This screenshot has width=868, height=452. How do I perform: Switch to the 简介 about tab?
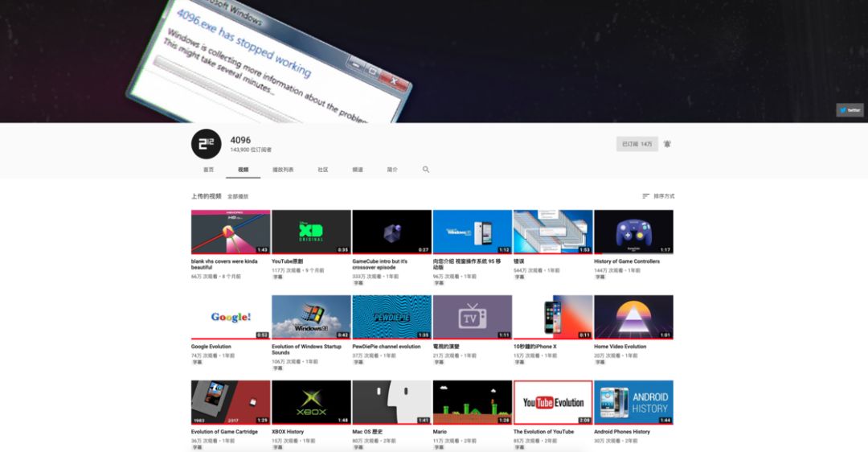pos(392,170)
